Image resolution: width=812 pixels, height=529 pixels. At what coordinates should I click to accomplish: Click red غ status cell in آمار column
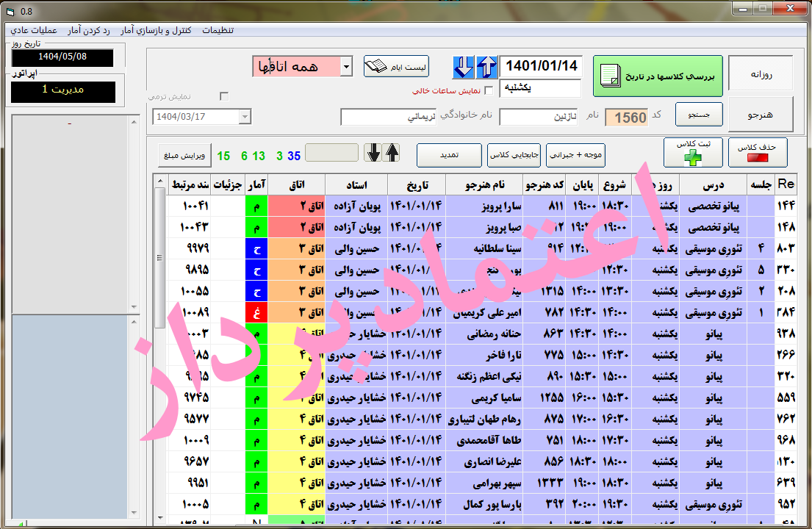coord(256,313)
